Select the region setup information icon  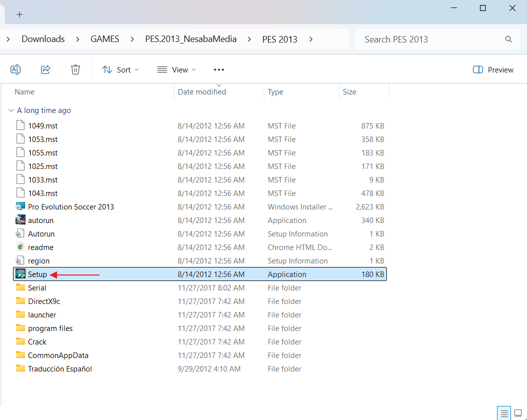pyautogui.click(x=21, y=260)
